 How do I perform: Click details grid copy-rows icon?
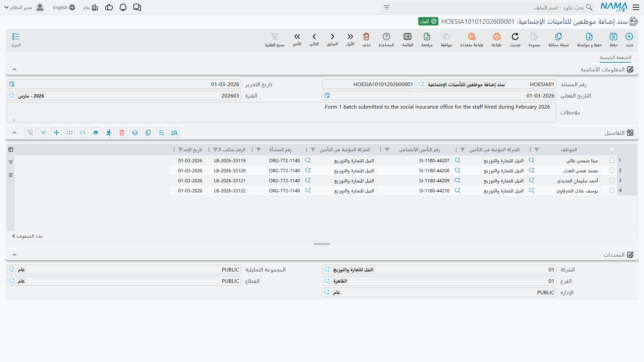148,133
